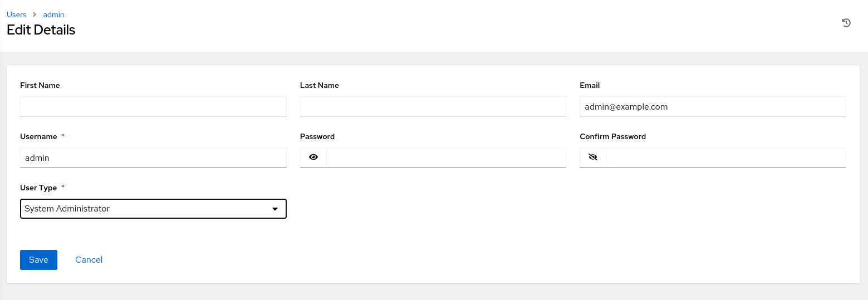Open the admin breadcrumb link
The image size is (868, 300).
(54, 14)
